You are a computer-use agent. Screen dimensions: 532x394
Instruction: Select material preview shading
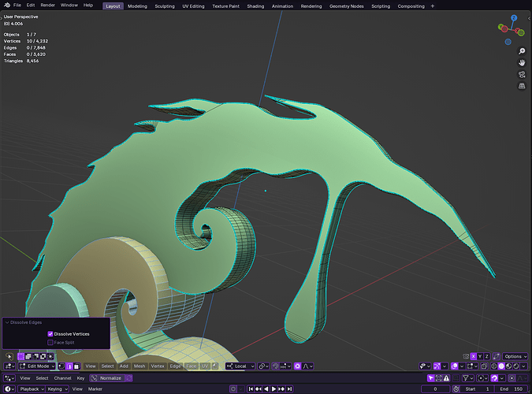[x=509, y=366]
